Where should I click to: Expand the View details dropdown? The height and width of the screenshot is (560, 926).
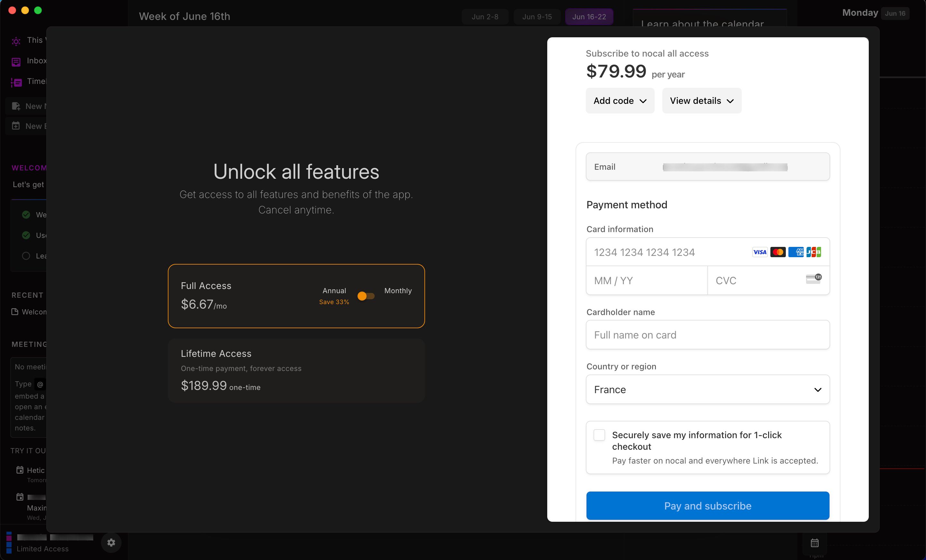coord(702,101)
